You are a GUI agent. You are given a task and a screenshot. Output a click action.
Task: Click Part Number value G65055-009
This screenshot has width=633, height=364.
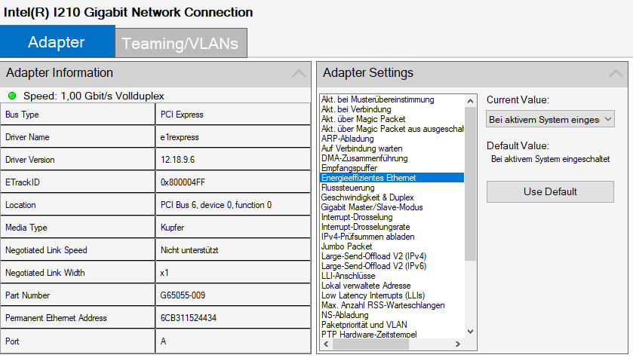[183, 295]
